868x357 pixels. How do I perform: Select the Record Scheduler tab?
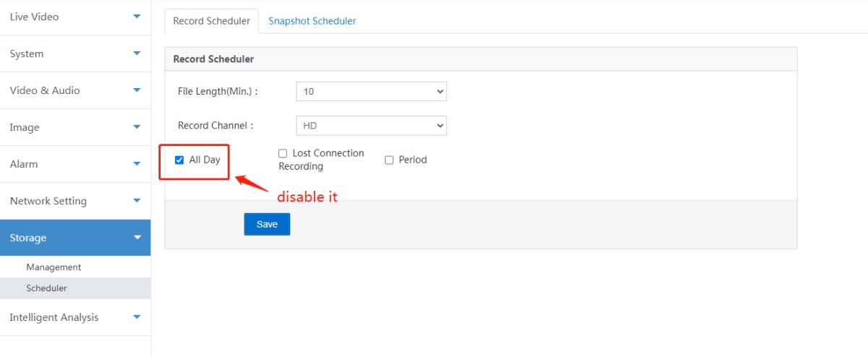(211, 21)
